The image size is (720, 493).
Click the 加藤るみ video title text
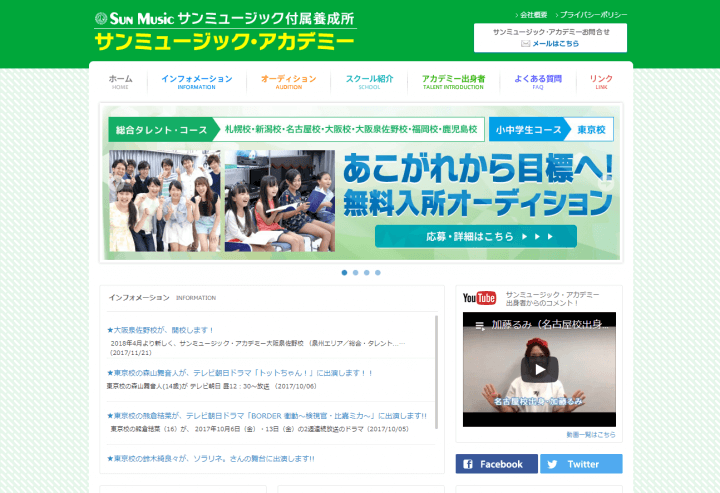tap(550, 325)
